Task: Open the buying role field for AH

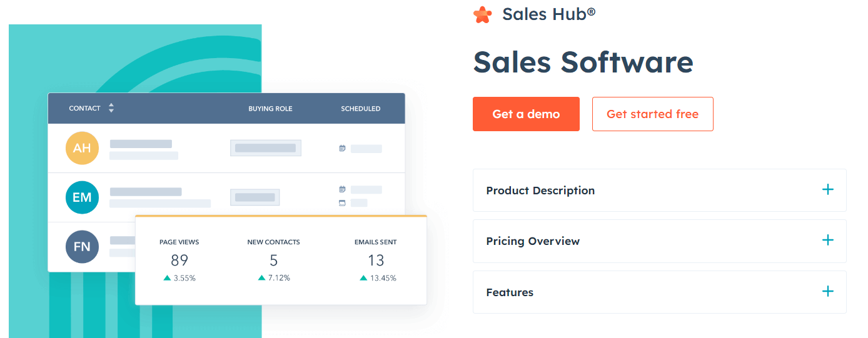Action: pyautogui.click(x=266, y=148)
